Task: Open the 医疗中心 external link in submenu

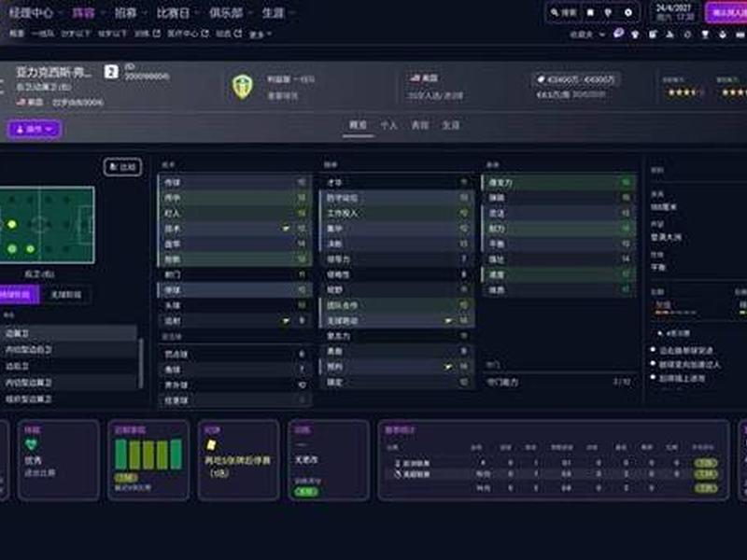Action: 189,34
